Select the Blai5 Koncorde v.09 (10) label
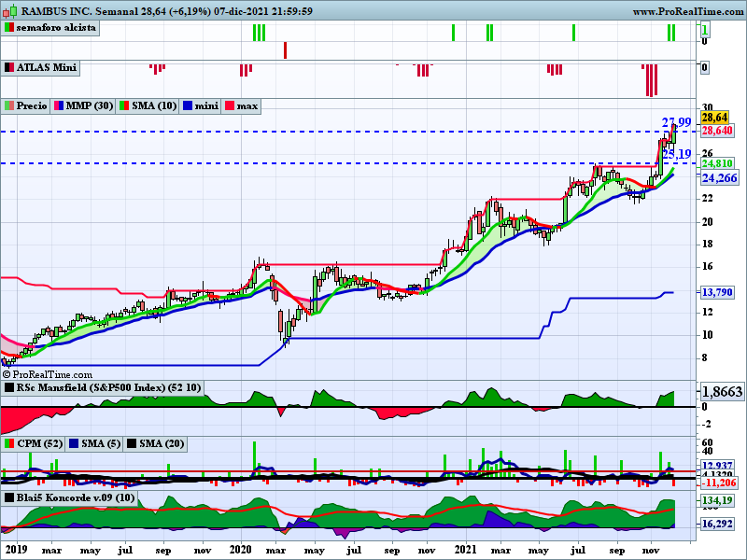Image resolution: width=747 pixels, height=560 pixels. coord(76,498)
